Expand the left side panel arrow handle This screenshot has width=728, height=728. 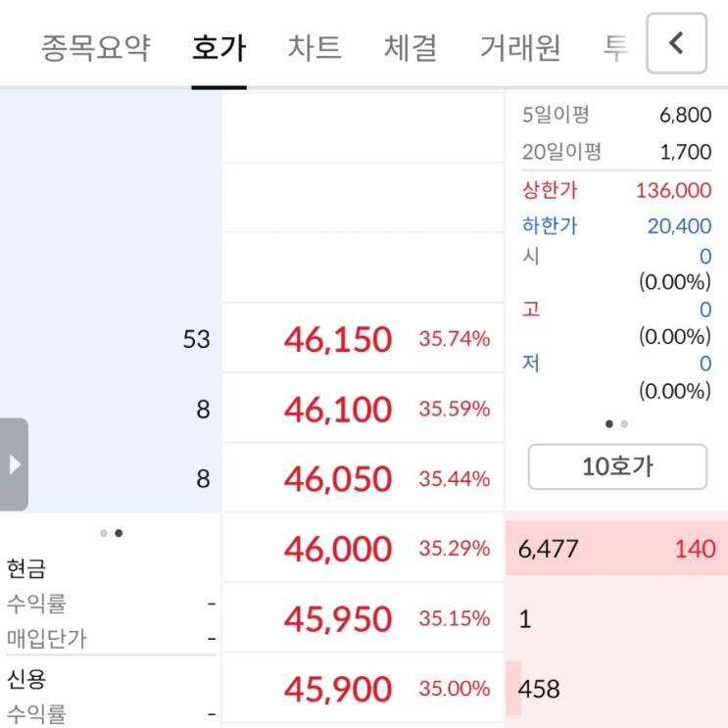(x=14, y=464)
